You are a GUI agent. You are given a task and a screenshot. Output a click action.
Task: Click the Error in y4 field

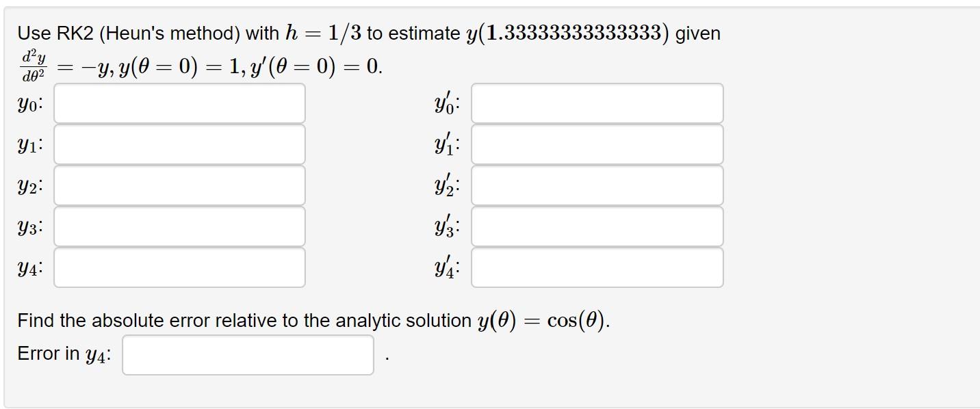(x=248, y=354)
